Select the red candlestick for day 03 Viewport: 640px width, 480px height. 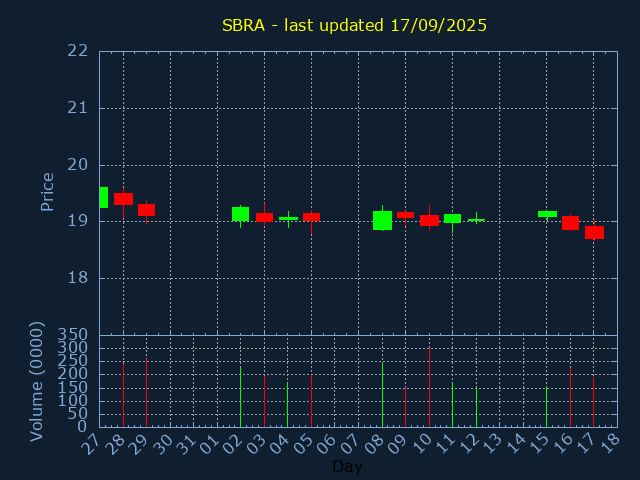click(264, 217)
